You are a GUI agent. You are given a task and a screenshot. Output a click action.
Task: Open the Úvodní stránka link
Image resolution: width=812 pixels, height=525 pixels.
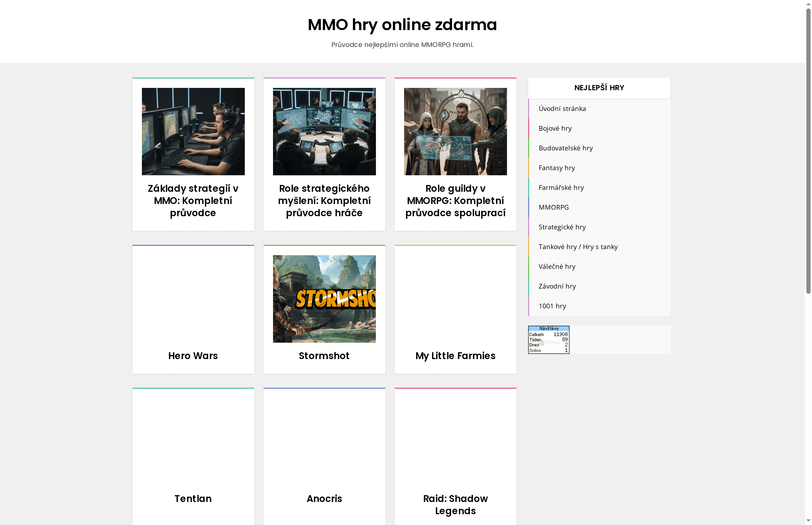[x=562, y=108]
